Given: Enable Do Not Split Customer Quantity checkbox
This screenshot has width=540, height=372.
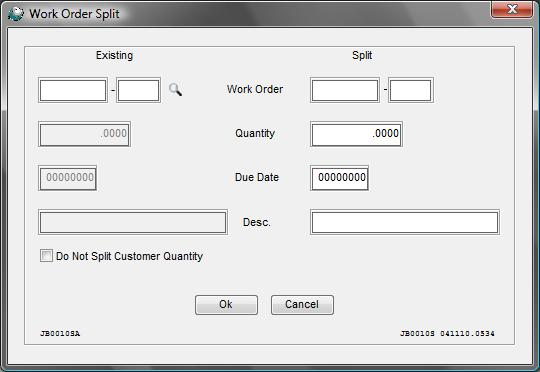Looking at the screenshot, I should [x=46, y=256].
